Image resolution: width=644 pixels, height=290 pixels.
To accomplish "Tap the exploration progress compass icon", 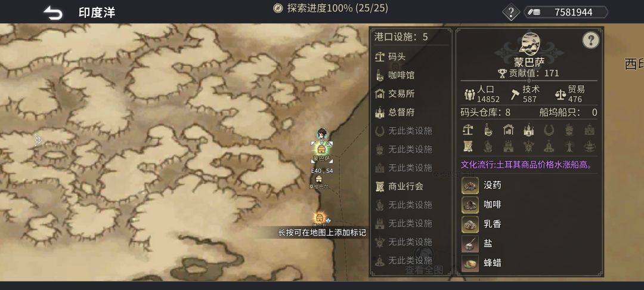I will pyautogui.click(x=278, y=8).
